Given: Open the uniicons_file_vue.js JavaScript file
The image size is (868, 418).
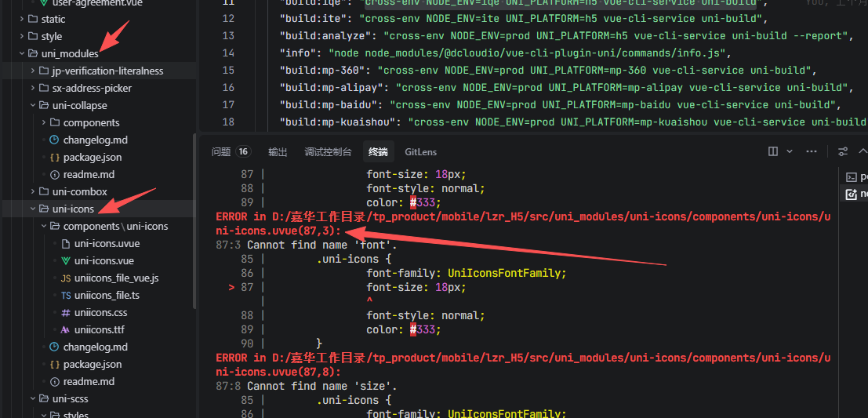Looking at the screenshot, I should tap(116, 278).
